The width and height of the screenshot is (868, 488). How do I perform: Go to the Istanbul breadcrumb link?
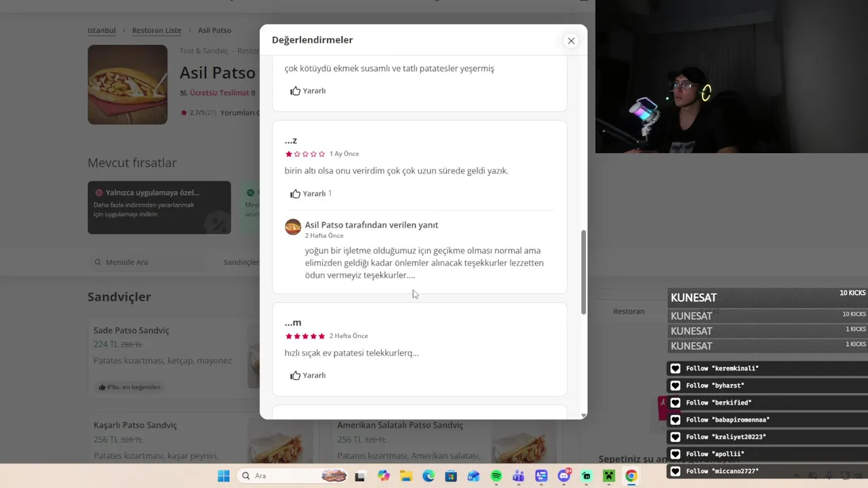coord(102,30)
